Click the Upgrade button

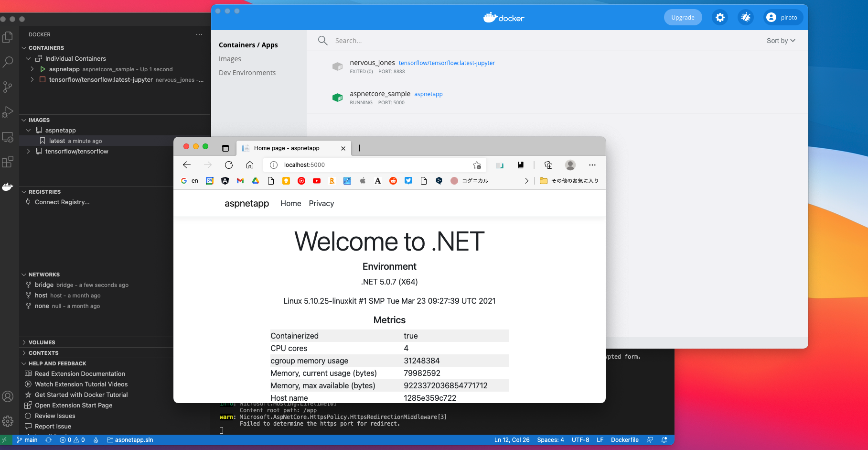click(x=683, y=18)
